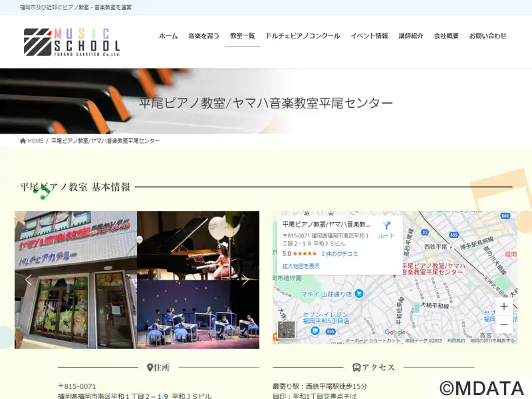Click the Music School logo
The width and height of the screenshot is (532, 399).
click(72, 42)
